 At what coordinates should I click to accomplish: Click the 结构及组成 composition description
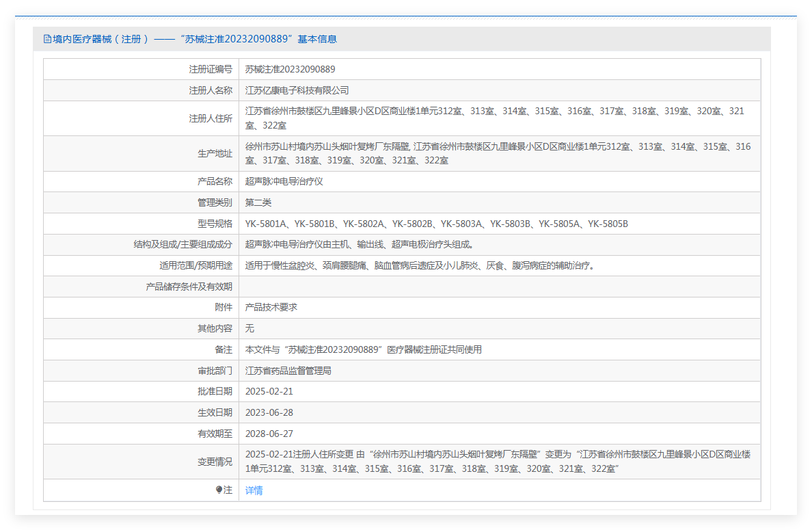[360, 244]
